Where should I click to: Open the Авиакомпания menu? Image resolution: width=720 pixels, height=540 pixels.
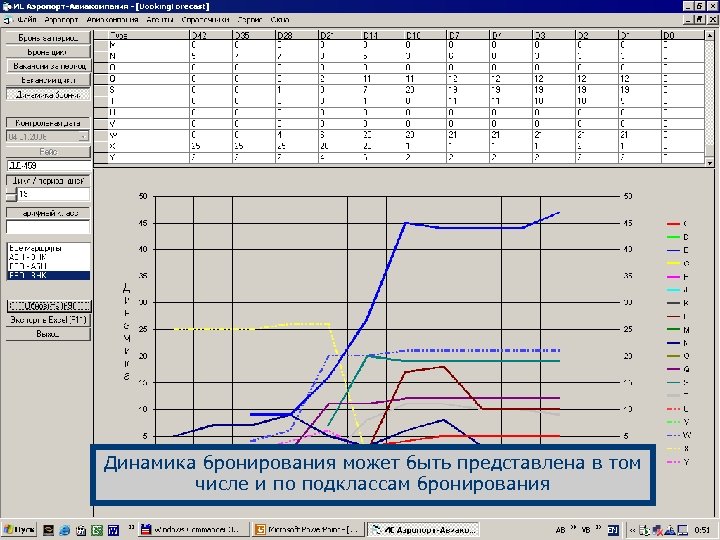[x=112, y=20]
